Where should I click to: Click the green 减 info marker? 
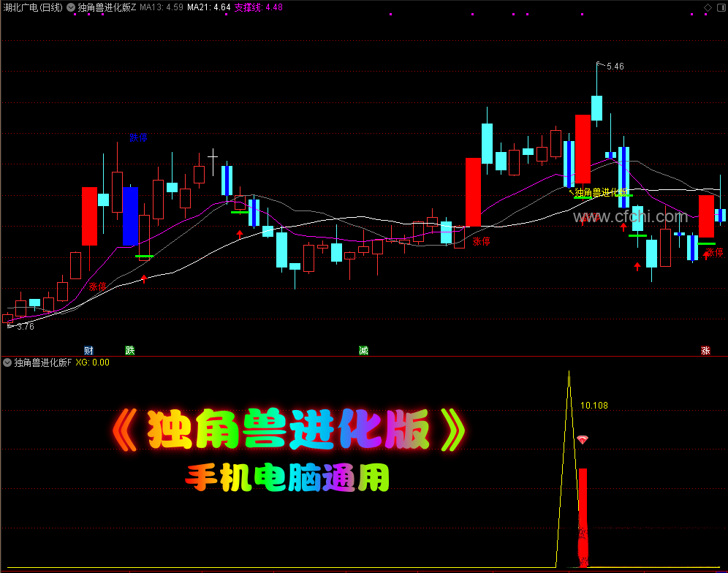click(363, 350)
